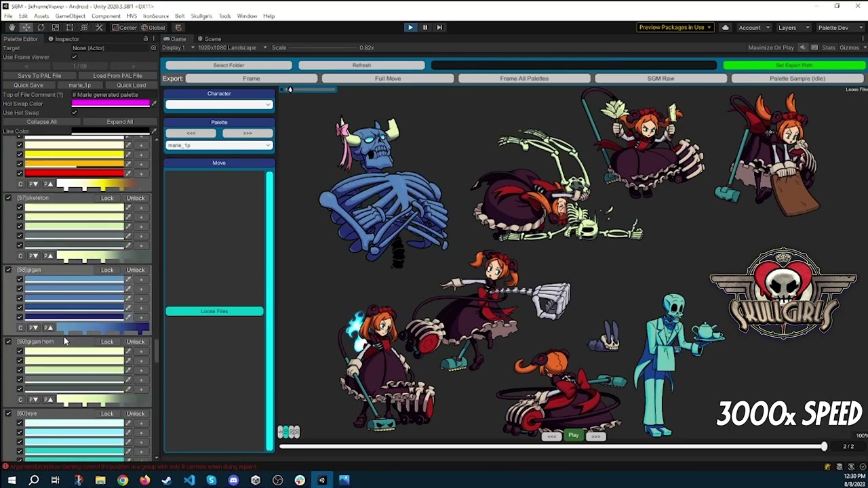This screenshot has width=868, height=488.
Task: Toggle the Use Hot Swap checkbox
Action: click(x=75, y=113)
